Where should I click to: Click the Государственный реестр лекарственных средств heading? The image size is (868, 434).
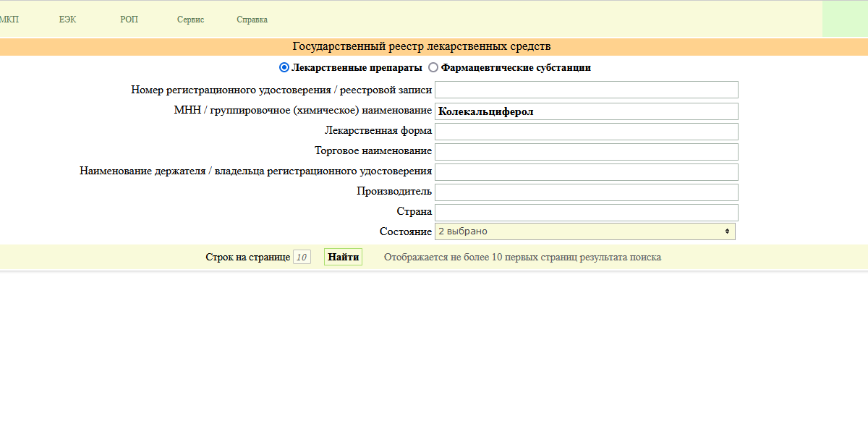tap(421, 46)
